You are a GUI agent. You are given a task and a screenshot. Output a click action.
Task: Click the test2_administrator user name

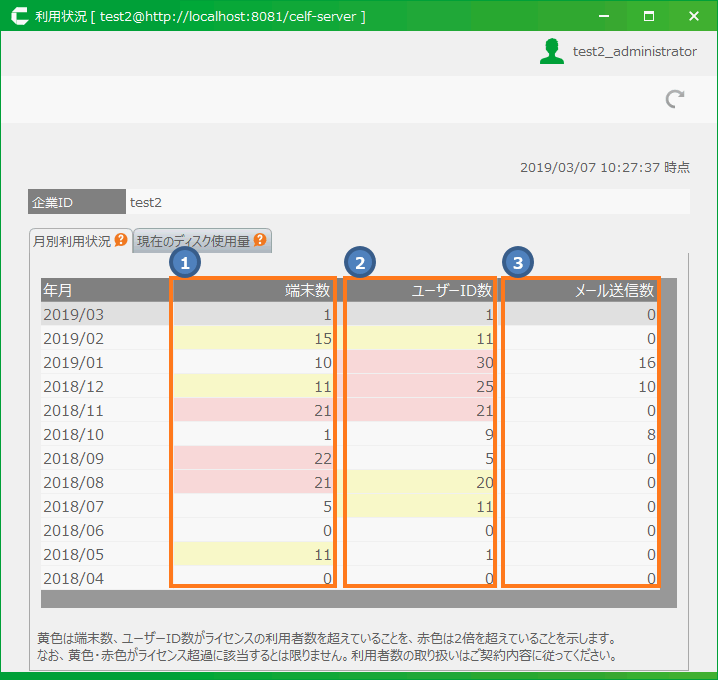[x=634, y=52]
